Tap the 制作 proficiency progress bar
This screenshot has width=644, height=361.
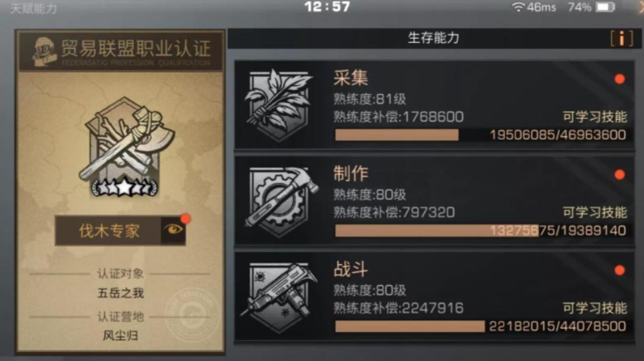pos(480,230)
